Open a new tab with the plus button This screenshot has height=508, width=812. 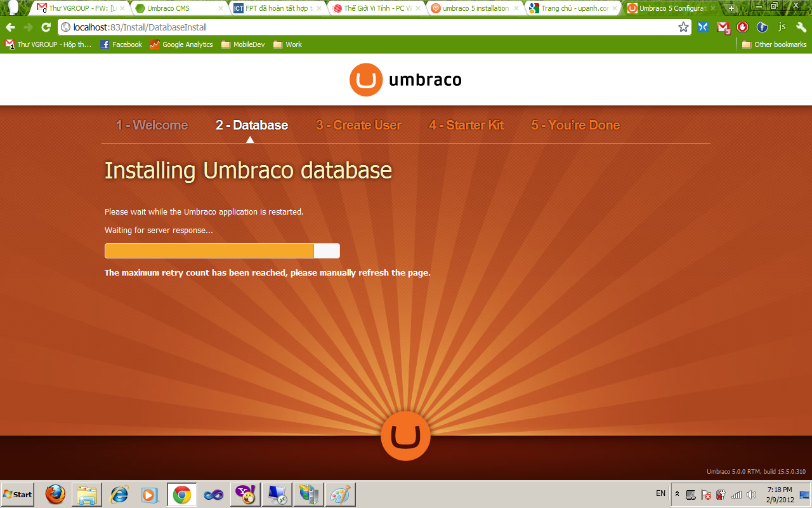tap(731, 8)
